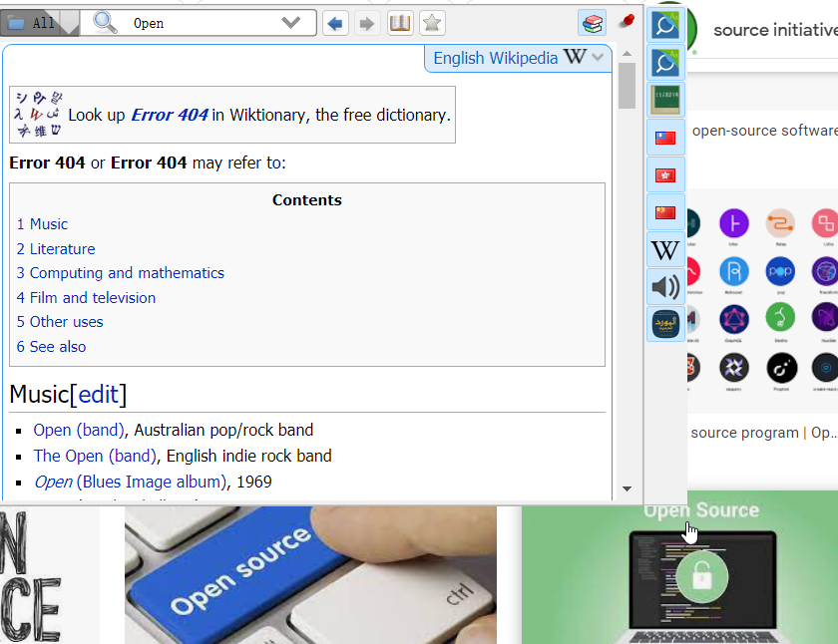This screenshot has width=838, height=644.
Task: Jump to contents entry 6 See also
Action: pyautogui.click(x=51, y=347)
